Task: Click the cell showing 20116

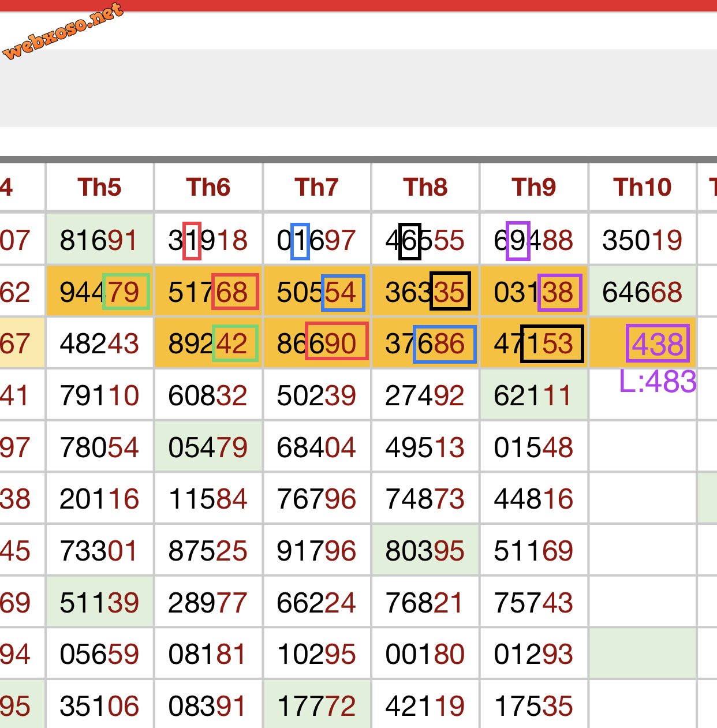Action: click(100, 499)
